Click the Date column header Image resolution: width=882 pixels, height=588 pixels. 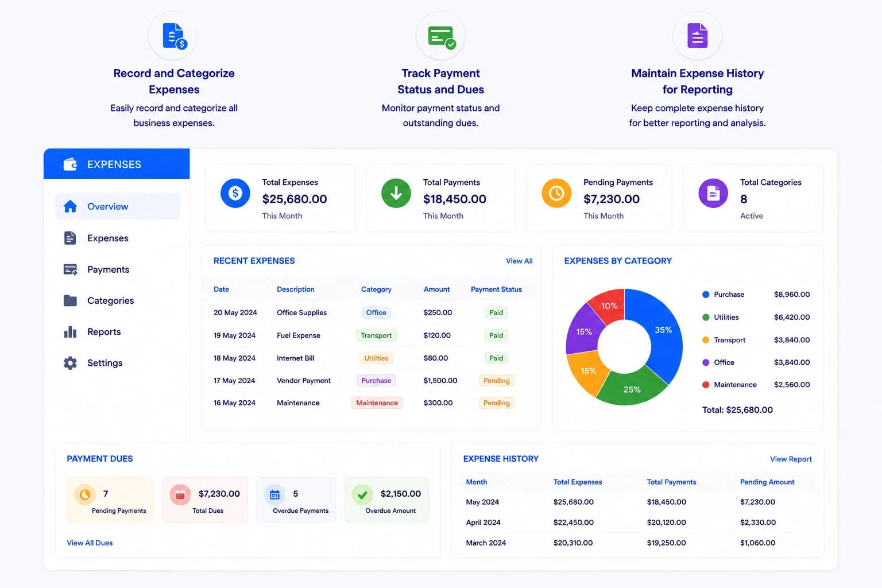pyautogui.click(x=221, y=289)
